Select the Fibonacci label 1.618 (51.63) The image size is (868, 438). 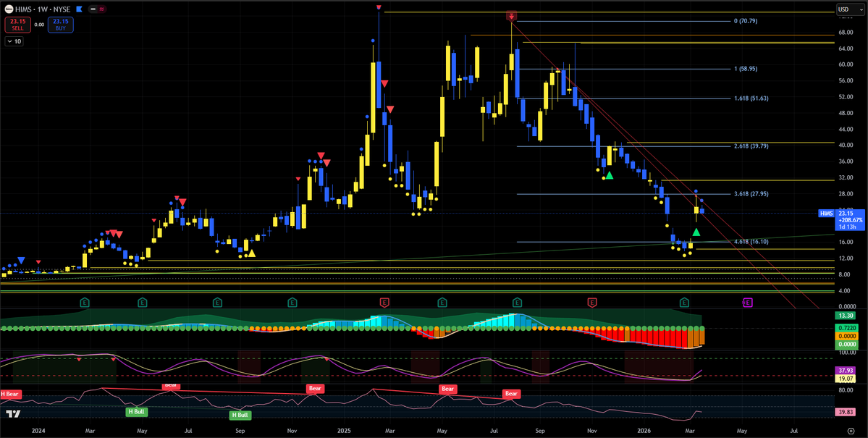coord(751,98)
